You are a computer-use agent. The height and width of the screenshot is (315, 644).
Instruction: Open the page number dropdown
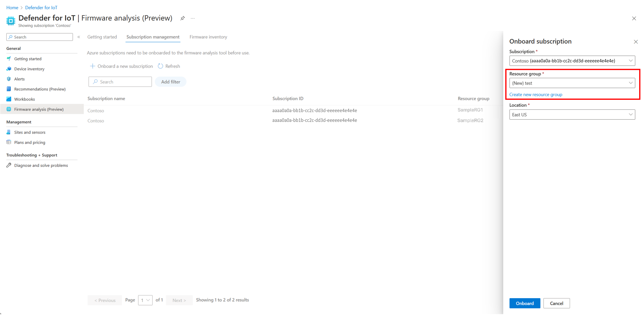pyautogui.click(x=145, y=300)
